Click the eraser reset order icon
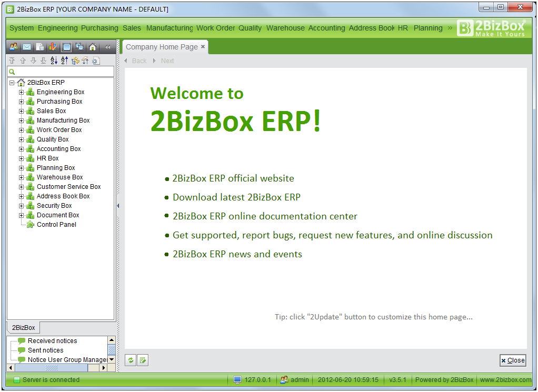The width and height of the screenshot is (538, 392). tap(85, 61)
